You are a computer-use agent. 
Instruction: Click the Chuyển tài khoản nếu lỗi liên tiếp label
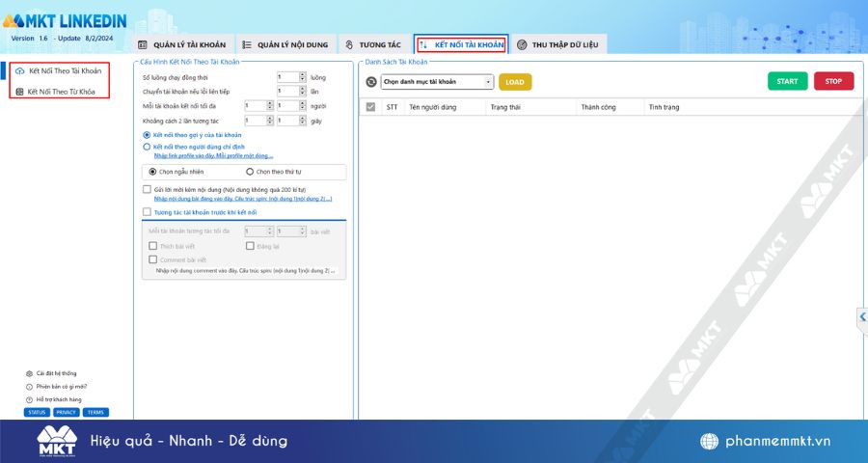coord(186,92)
